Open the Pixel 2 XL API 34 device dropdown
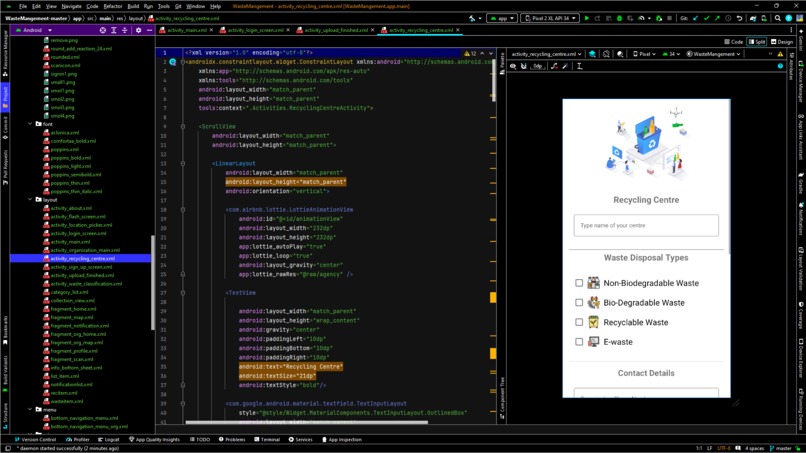This screenshot has height=453, width=806. [x=551, y=18]
